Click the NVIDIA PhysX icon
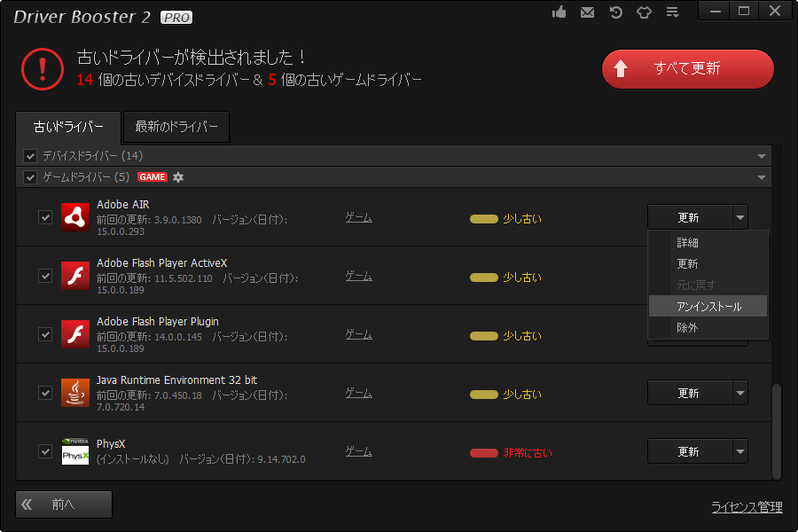Image resolution: width=798 pixels, height=532 pixels. click(x=75, y=451)
